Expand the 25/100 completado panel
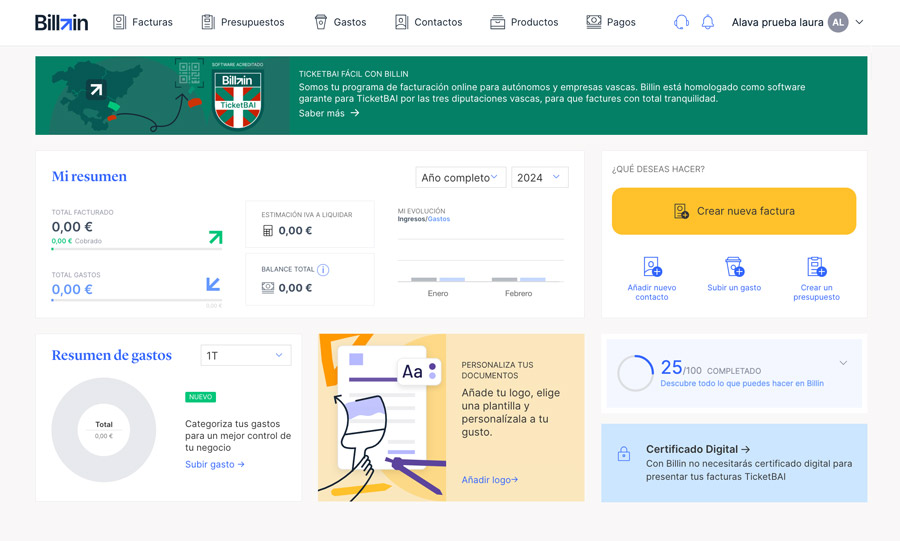This screenshot has width=900, height=541. pyautogui.click(x=843, y=363)
